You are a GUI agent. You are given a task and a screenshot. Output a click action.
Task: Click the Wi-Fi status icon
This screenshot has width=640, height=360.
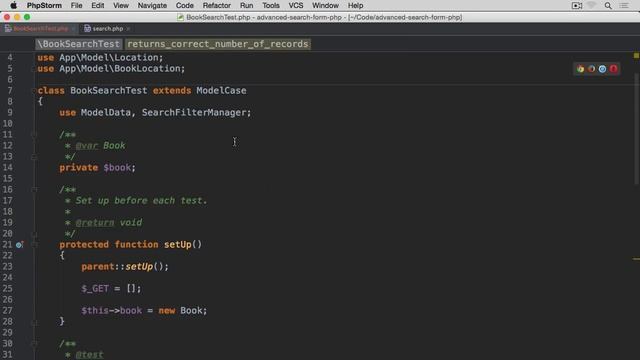(591, 6)
